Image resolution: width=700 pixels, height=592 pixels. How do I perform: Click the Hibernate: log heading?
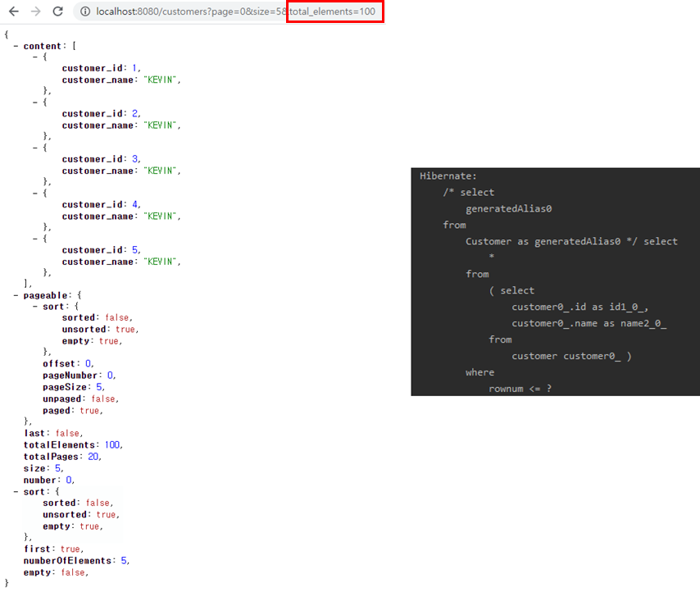448,176
